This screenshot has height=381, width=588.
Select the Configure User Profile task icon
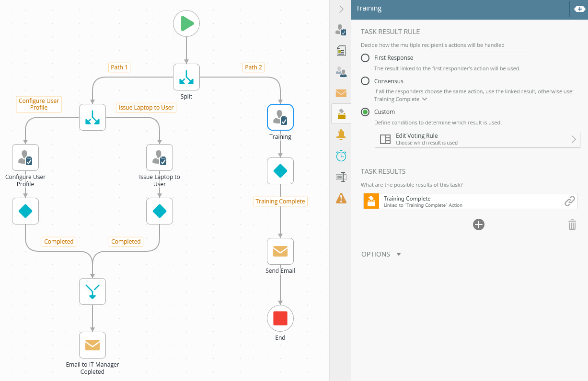[x=25, y=157]
